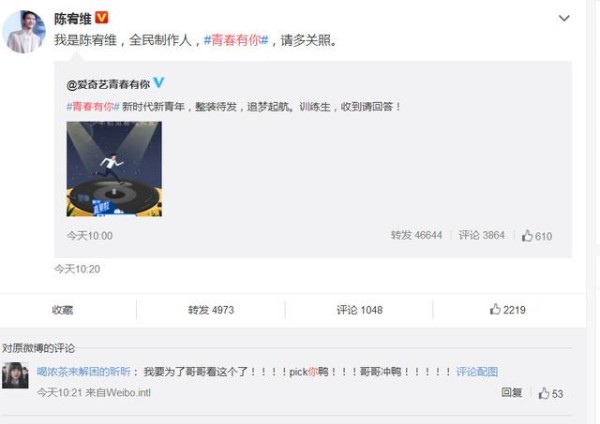Screen dimensions: 600x424
Task: Open original post's 转发 46644 count
Action: (416, 235)
